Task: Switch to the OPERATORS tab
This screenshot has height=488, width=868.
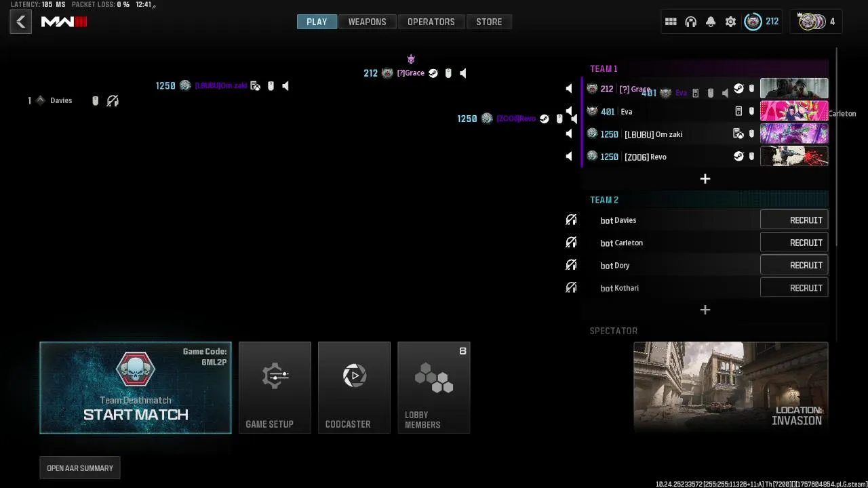Action: tap(431, 22)
